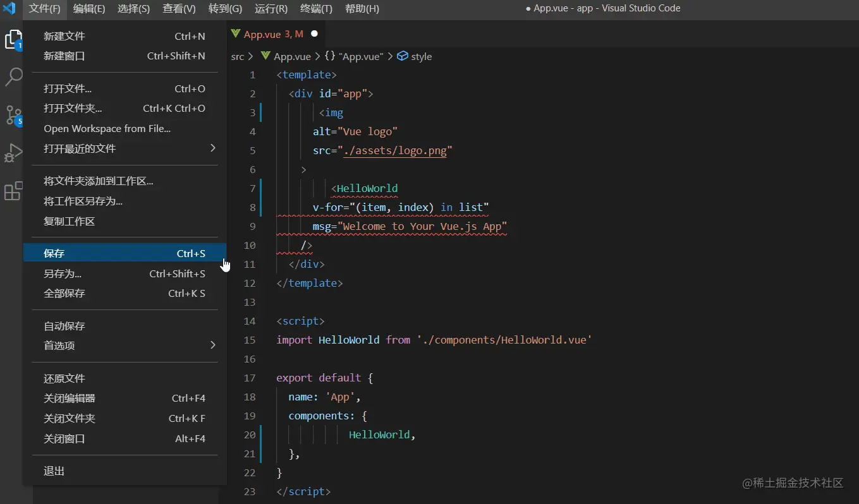Viewport: 859px width, 504px height.
Task: Expand 首选项 submenu
Action: (x=125, y=345)
